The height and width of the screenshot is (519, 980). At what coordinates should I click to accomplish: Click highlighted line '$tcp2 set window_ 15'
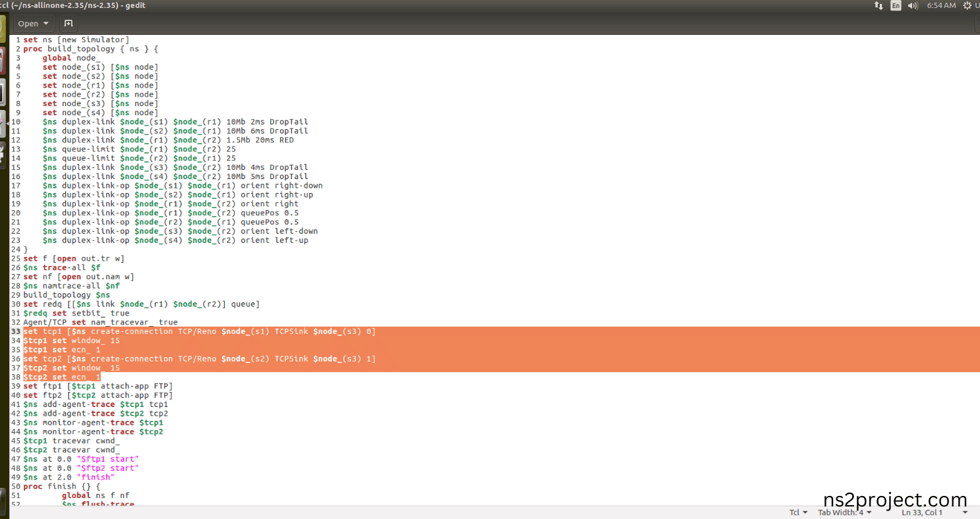(71, 368)
